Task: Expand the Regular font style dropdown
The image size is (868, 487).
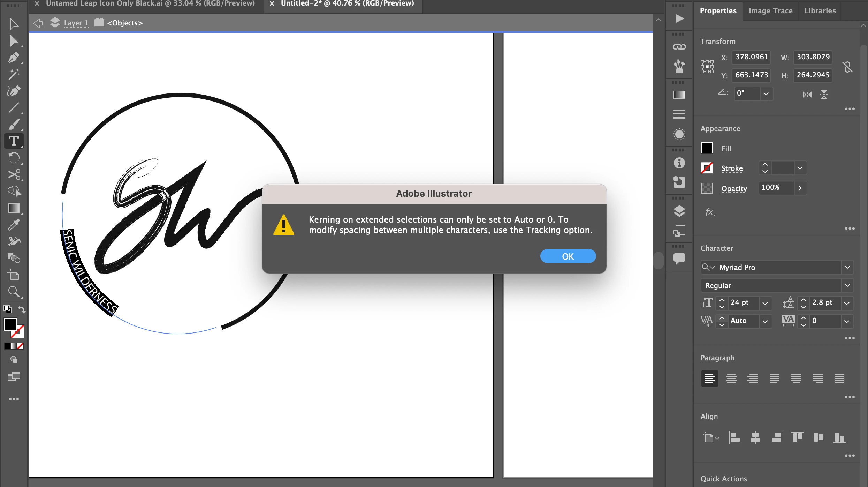Action: coord(847,285)
